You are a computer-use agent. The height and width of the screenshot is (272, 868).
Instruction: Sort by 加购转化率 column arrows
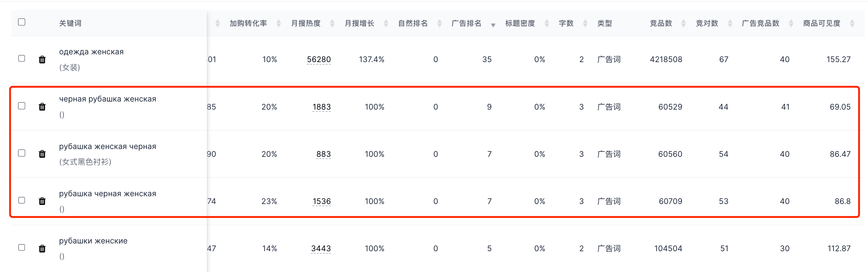point(279,23)
